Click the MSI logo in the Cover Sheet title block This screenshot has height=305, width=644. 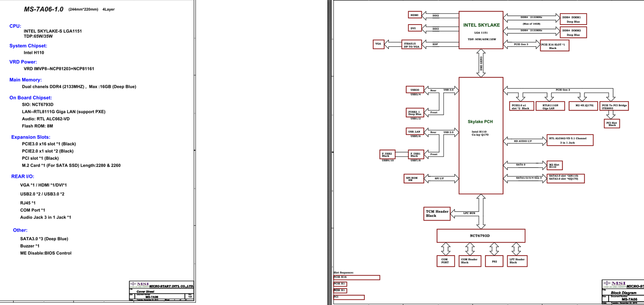[139, 284]
